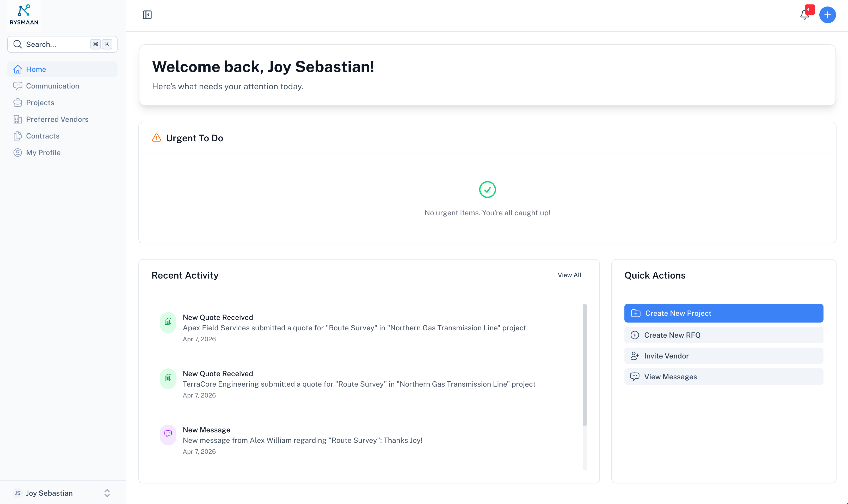Viewport: 848px width, 504px height.
Task: Open Preferred Vendors in the sidebar
Action: (57, 119)
